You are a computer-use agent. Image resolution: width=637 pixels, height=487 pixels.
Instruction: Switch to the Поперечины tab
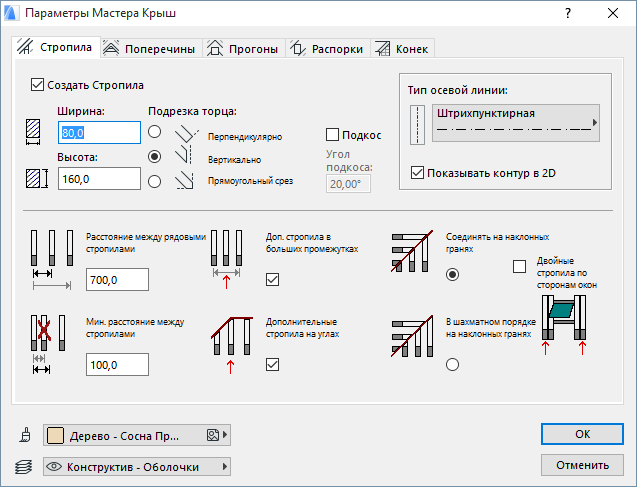[150, 48]
